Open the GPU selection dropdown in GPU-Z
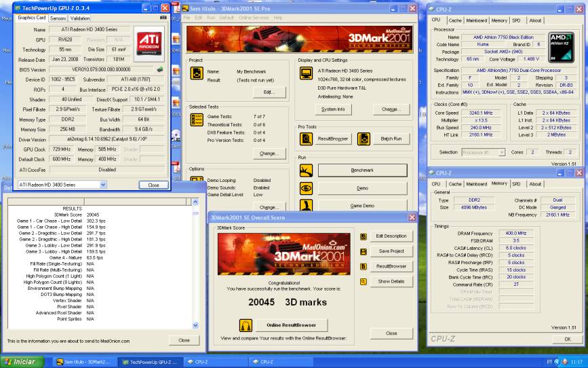 click(x=103, y=185)
